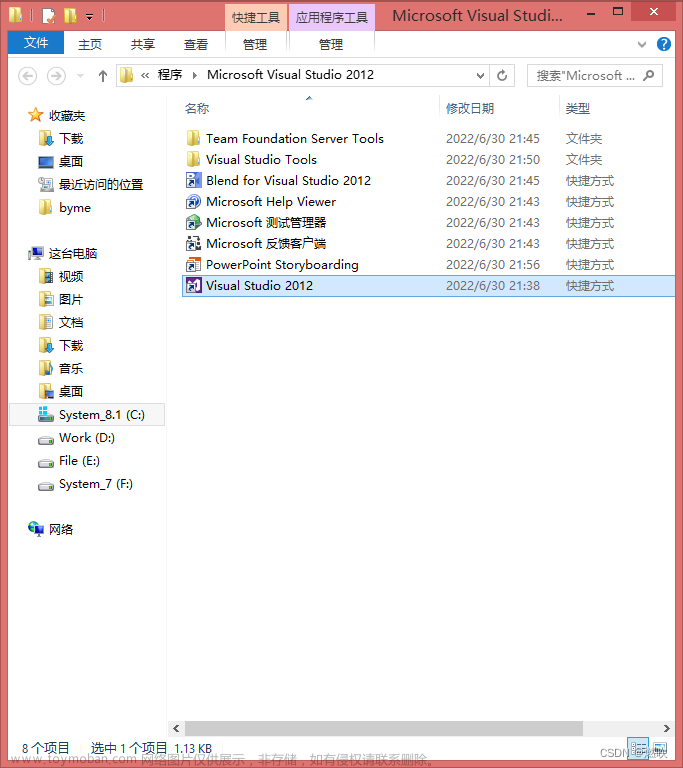Select the Microsoft 测试管理器 shortcut icon

click(193, 223)
